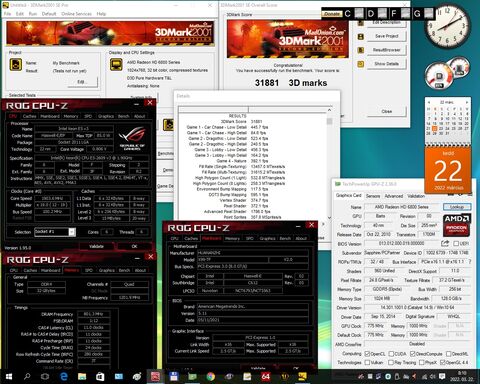Toggle the OpenCL checkbox

[x=367, y=354]
